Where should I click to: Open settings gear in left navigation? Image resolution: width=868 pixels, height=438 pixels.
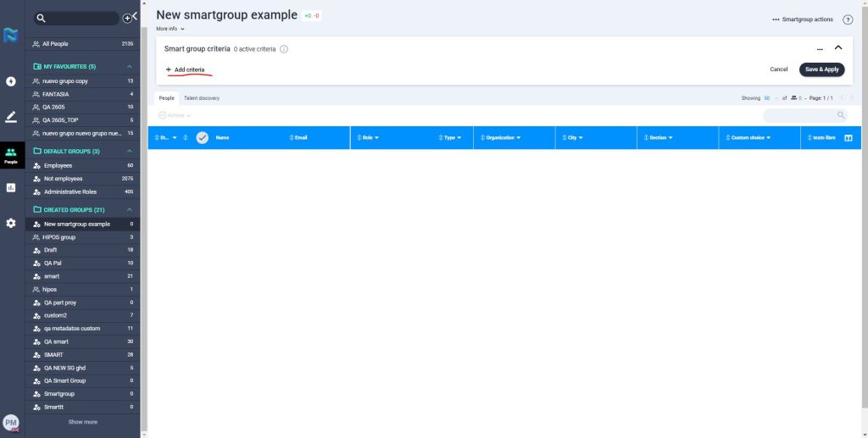[11, 223]
